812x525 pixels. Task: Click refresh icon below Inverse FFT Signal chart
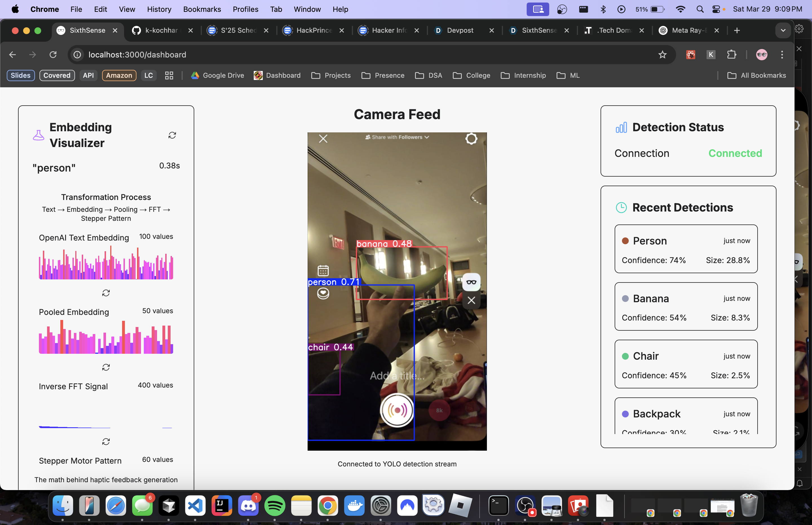click(x=106, y=441)
